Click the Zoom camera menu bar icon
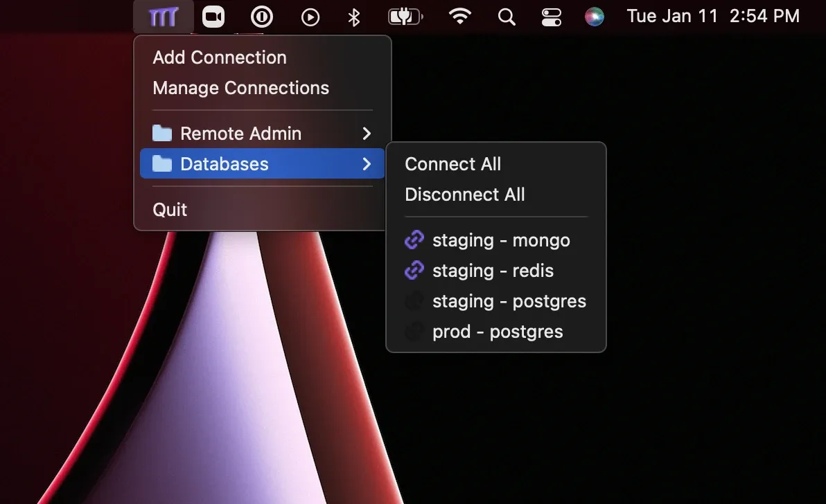 pyautogui.click(x=213, y=17)
